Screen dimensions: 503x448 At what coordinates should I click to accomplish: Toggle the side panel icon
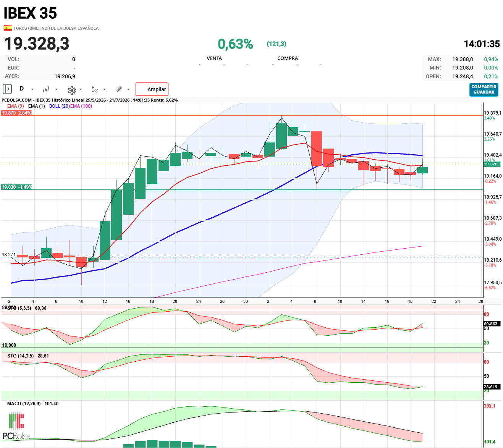point(7,89)
